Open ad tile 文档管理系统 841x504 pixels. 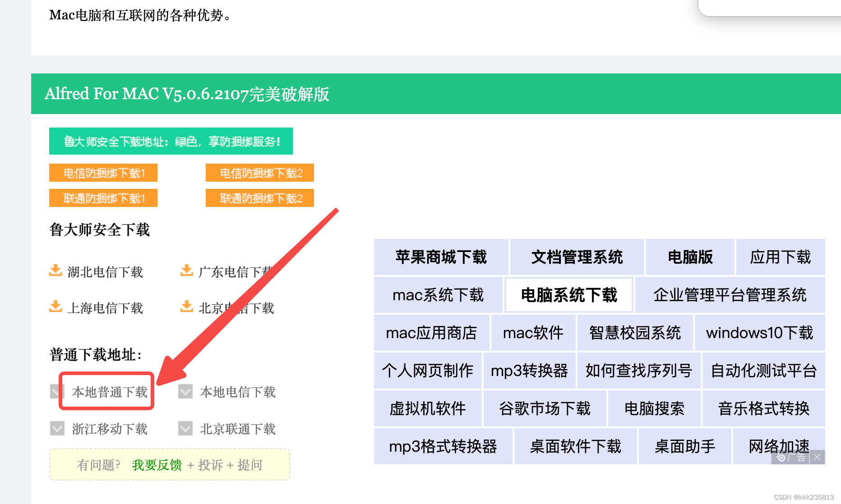point(577,257)
